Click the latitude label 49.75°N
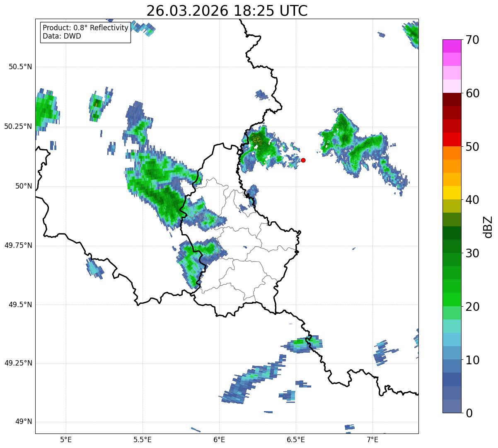 tap(18, 245)
